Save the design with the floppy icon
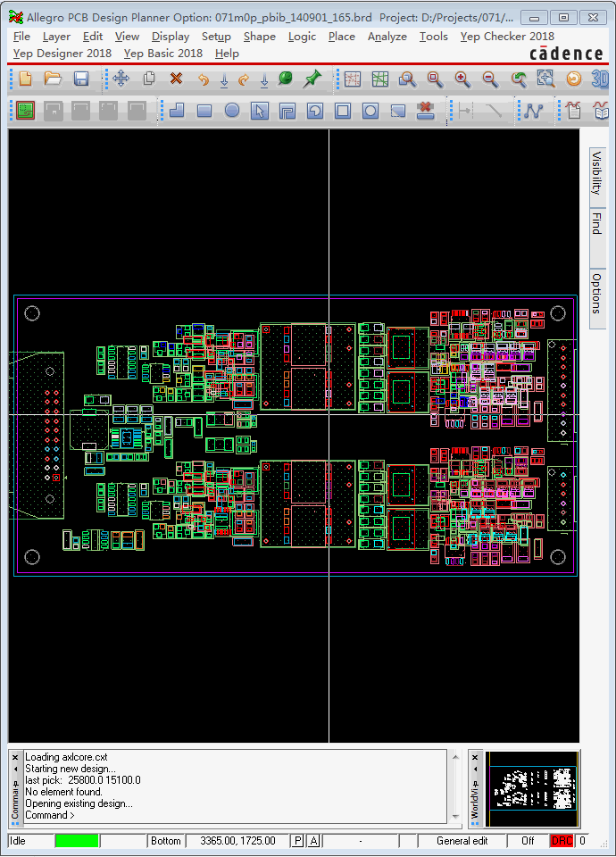This screenshot has height=857, width=616. (x=81, y=79)
